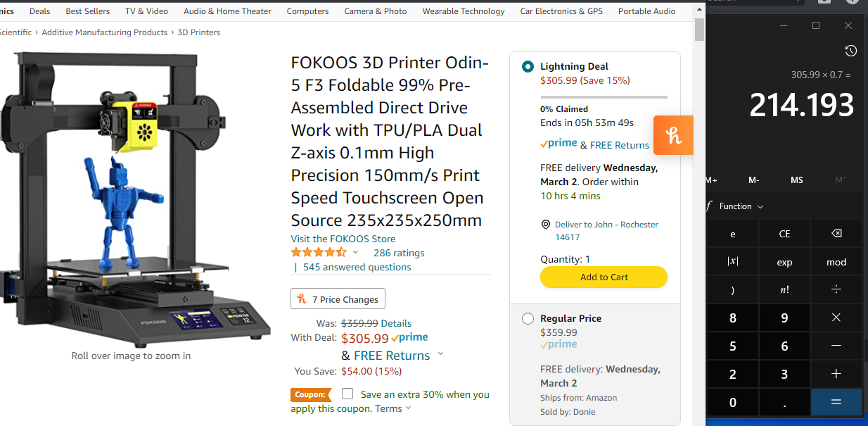Screen dimensions: 868x426
Task: Click the deal claimed progress bar
Action: tap(604, 96)
